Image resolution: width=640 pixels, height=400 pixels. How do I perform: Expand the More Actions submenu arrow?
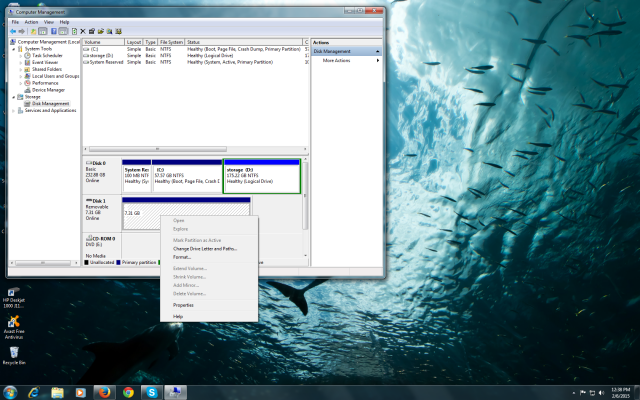tap(377, 60)
